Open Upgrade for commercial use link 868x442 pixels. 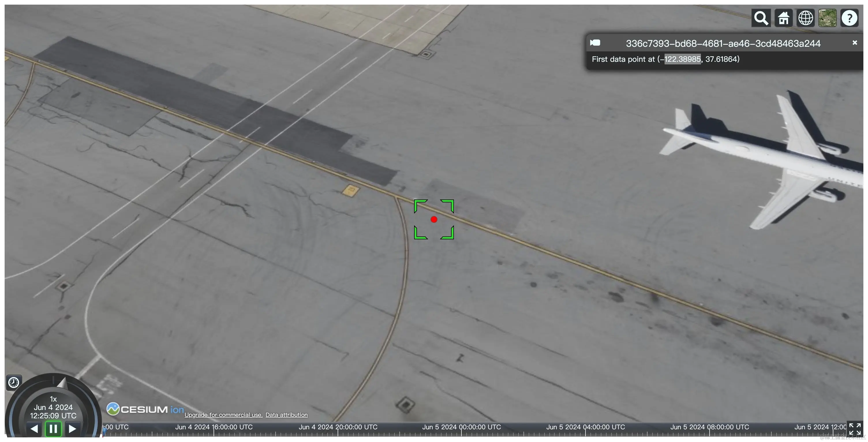[223, 415]
